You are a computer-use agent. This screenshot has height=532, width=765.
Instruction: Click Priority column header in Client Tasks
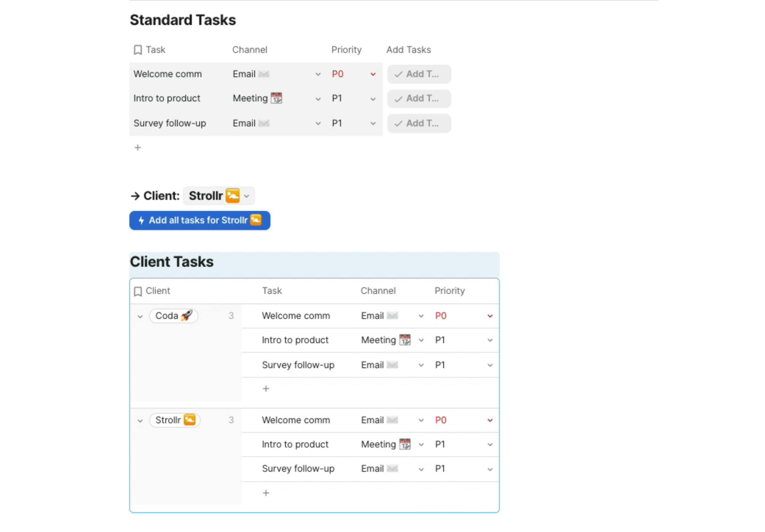tap(449, 291)
